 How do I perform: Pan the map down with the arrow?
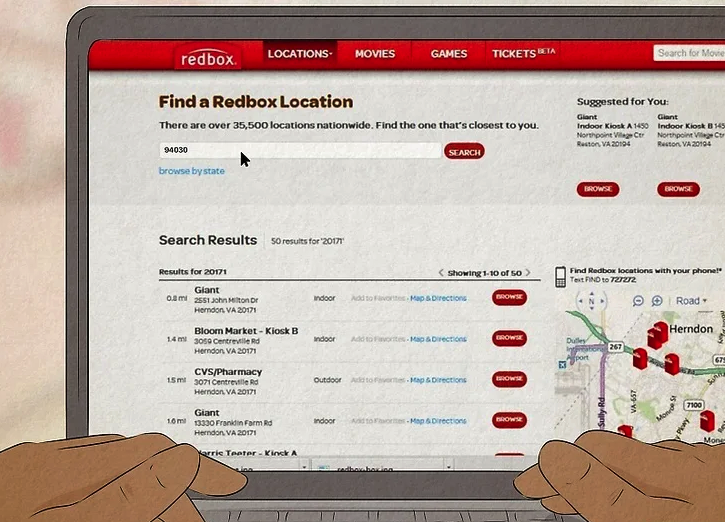click(x=591, y=308)
